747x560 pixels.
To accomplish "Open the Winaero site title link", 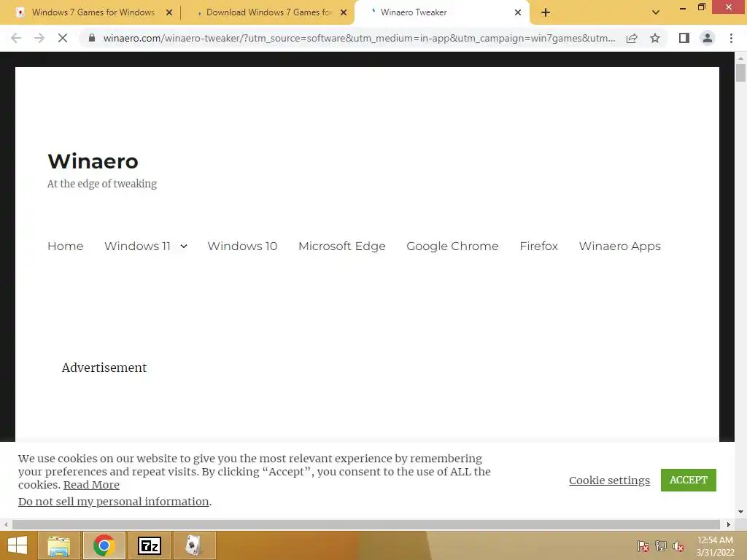I will [93, 161].
